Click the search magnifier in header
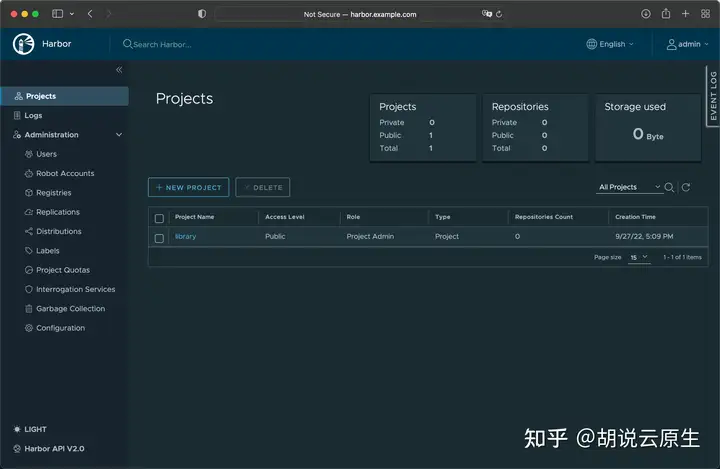Image resolution: width=720 pixels, height=469 pixels. [x=127, y=44]
